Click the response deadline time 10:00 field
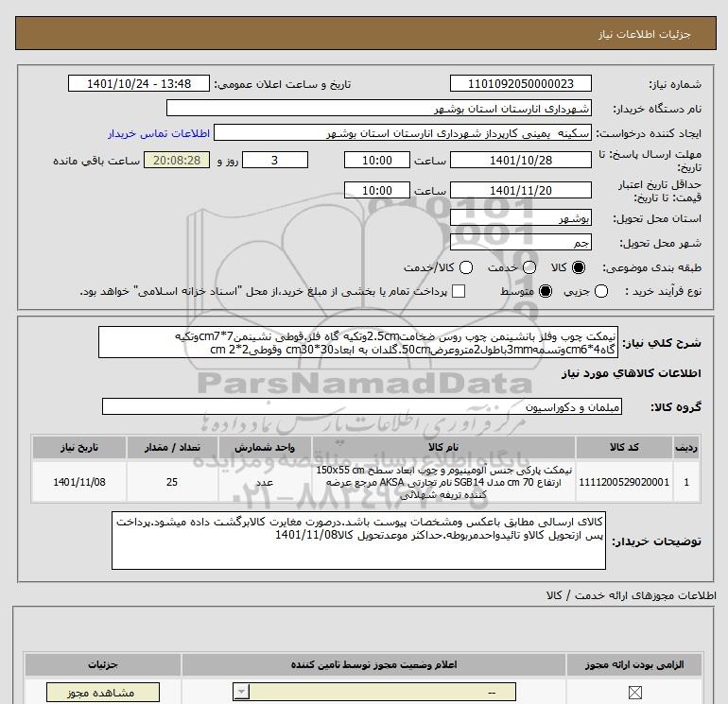The image size is (728, 704). (377, 160)
